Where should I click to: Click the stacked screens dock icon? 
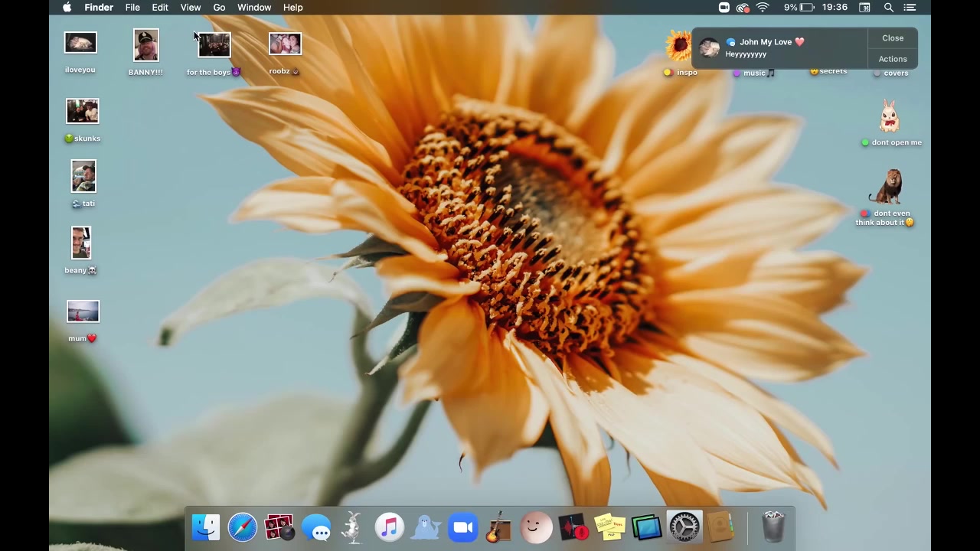coord(647,527)
